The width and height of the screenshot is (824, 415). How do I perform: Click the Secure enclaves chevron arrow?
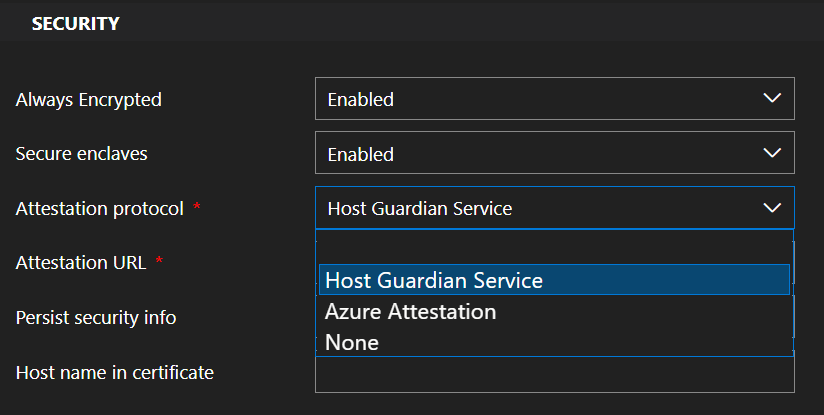click(x=771, y=153)
